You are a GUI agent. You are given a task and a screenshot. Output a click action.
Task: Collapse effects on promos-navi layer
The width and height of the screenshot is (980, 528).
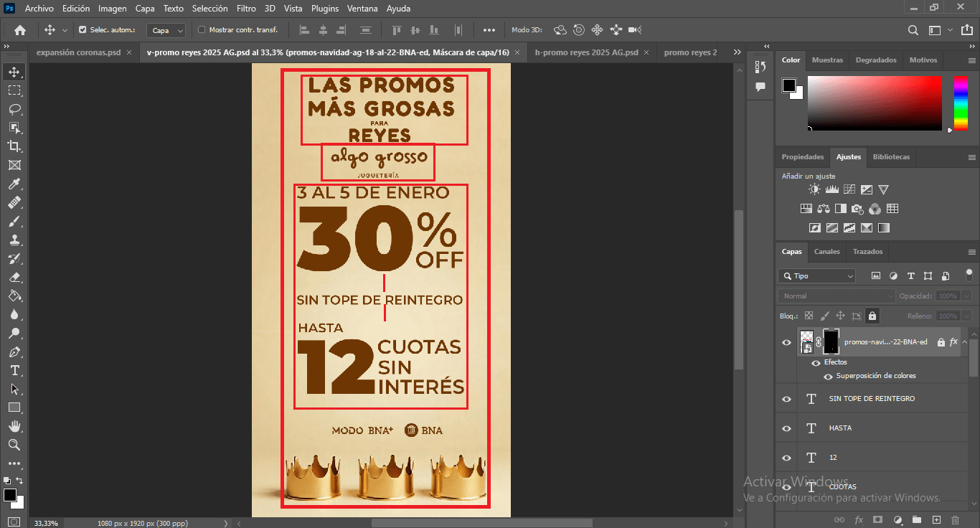pyautogui.click(x=965, y=342)
